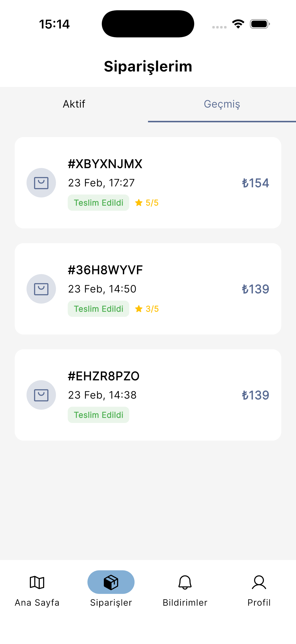Open the Ana Sayfa map icon
The image size is (296, 644).
click(x=37, y=582)
